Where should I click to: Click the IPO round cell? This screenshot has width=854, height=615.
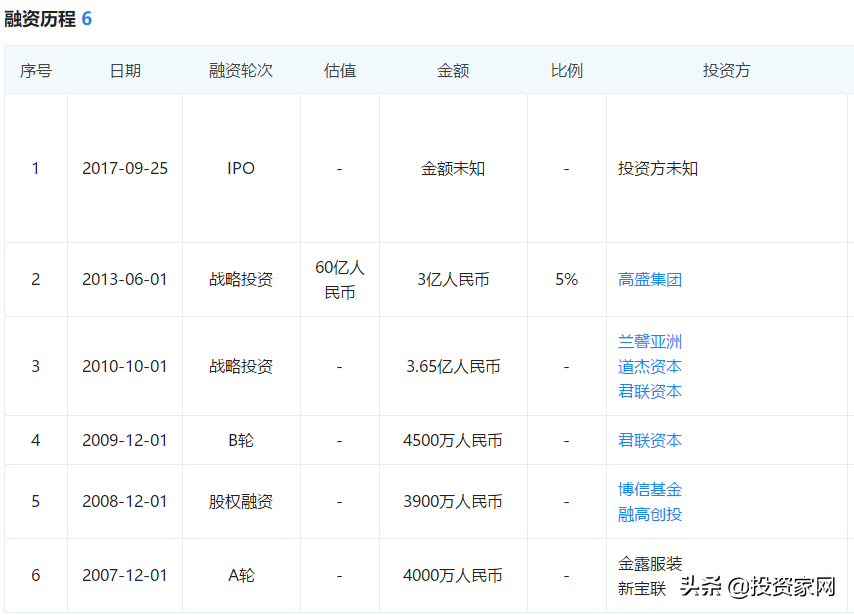[x=241, y=169]
